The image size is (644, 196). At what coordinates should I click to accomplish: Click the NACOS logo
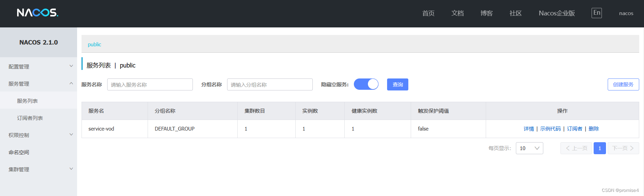[x=38, y=13]
